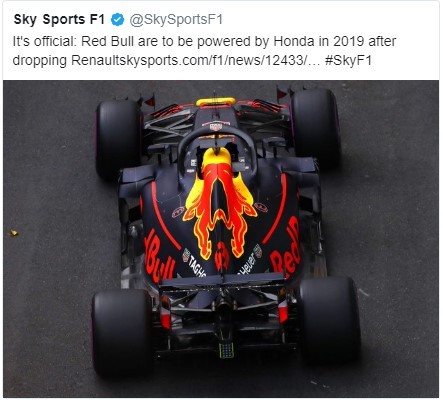Open the Red Bull car photo

coord(221,239)
